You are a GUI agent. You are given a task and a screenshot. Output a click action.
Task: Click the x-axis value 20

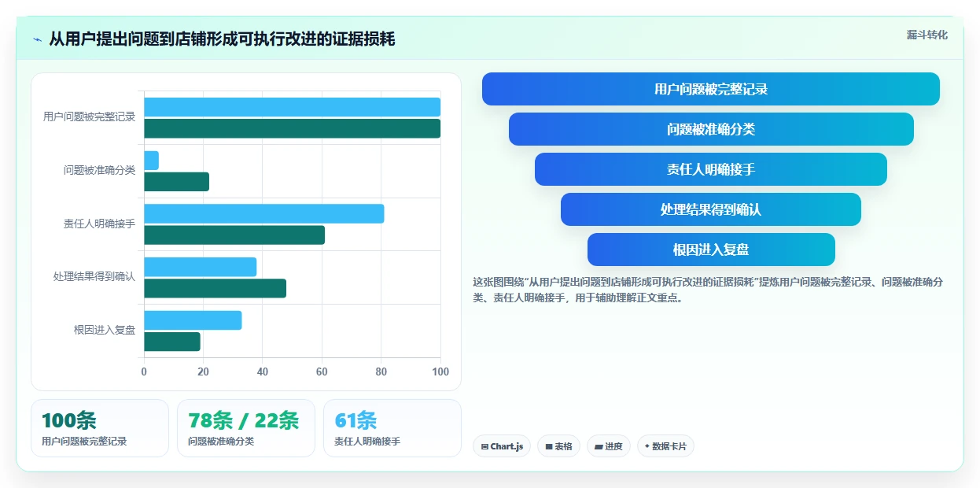tap(203, 372)
